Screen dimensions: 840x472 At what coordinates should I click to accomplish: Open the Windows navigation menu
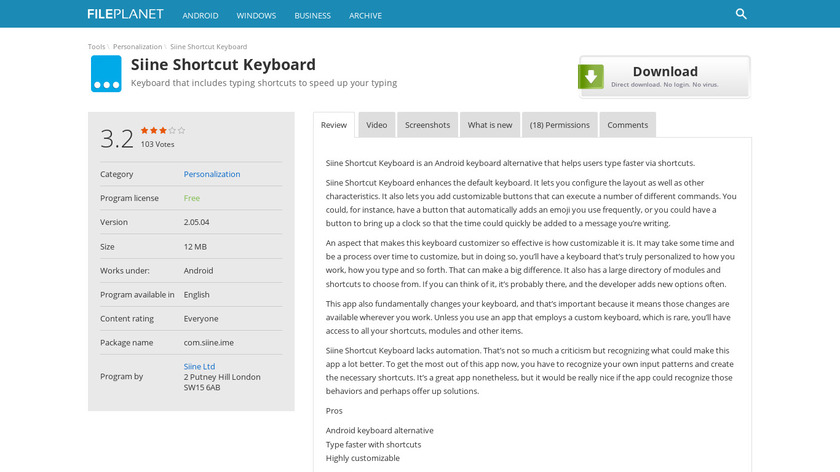256,16
